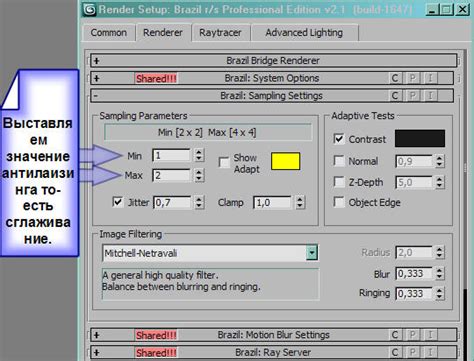Click the C icon on Sampling Settings rollout
474x361 pixels.
coord(395,96)
